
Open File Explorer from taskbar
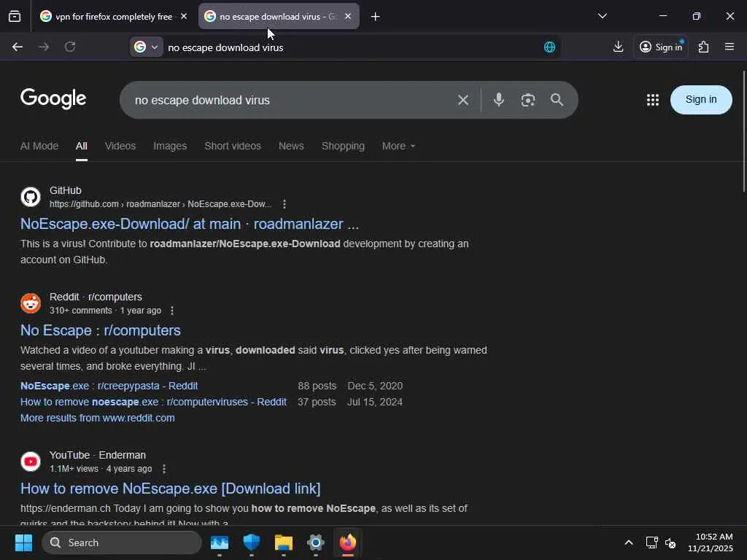[x=284, y=542]
